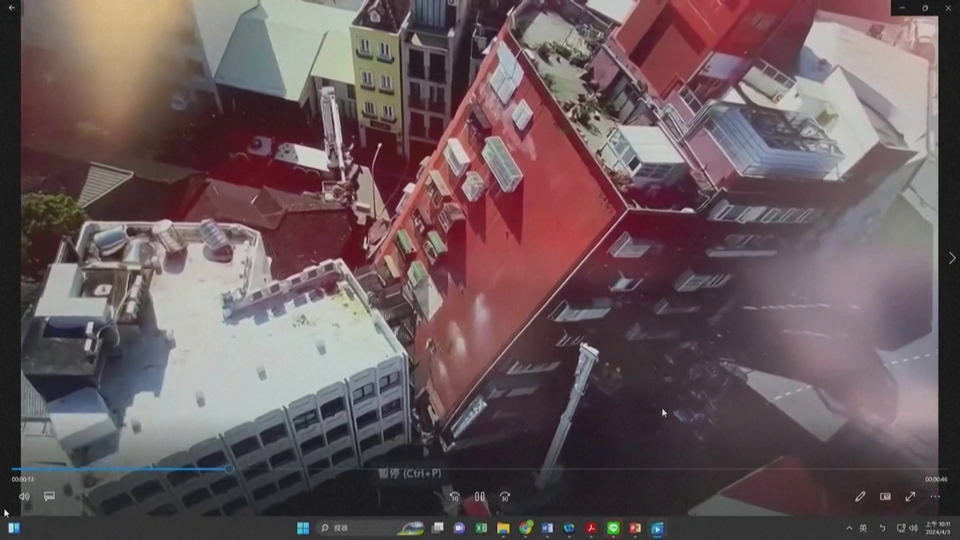
Task: Click total duration 00:00:46
Action: click(936, 479)
